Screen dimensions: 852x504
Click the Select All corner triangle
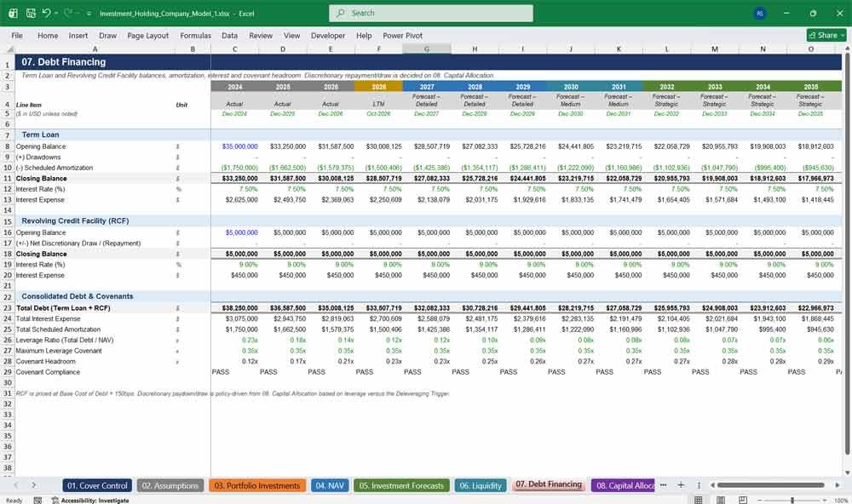coord(9,49)
